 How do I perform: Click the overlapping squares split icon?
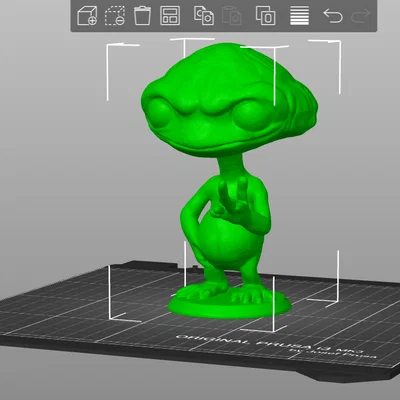(x=266, y=15)
